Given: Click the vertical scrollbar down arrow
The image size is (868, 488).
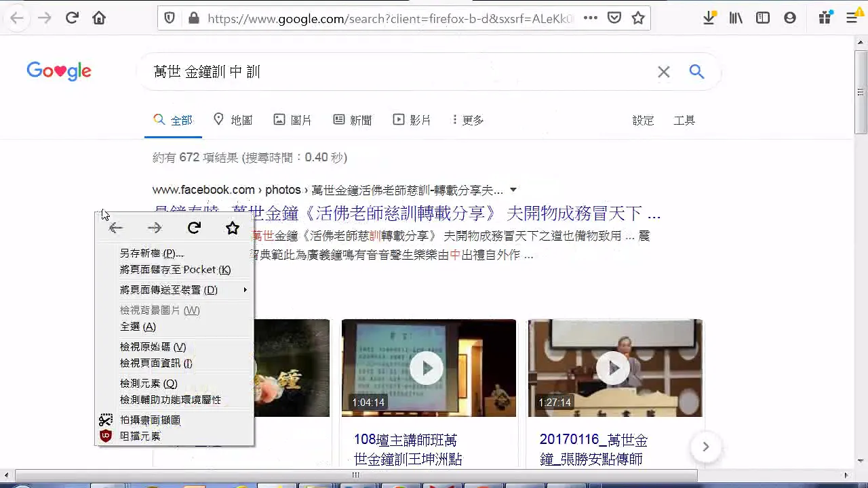Looking at the screenshot, I should click(x=861, y=462).
